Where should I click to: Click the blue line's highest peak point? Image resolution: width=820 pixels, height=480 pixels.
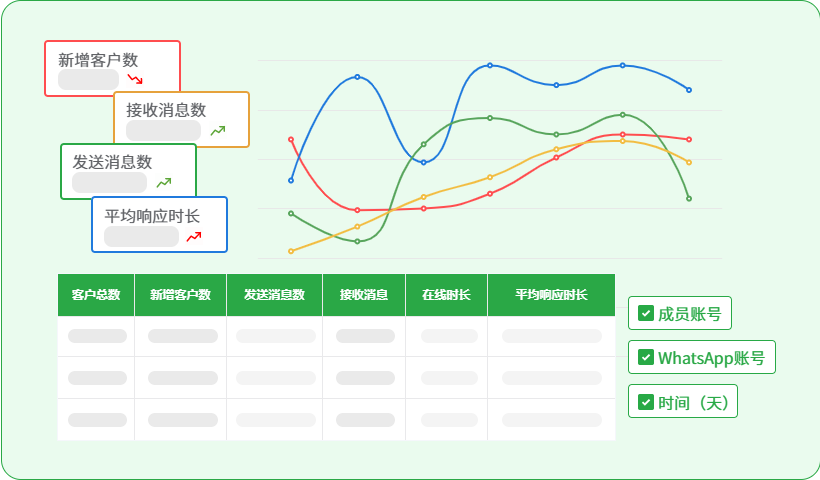click(x=490, y=65)
